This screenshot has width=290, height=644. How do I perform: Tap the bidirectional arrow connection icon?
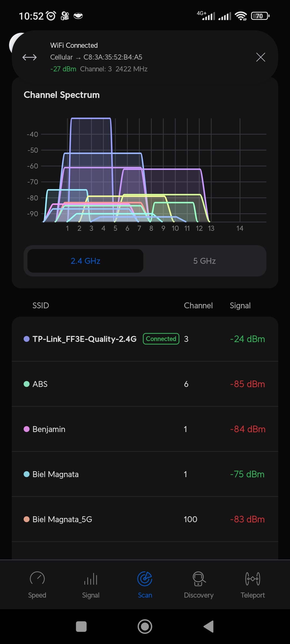30,57
